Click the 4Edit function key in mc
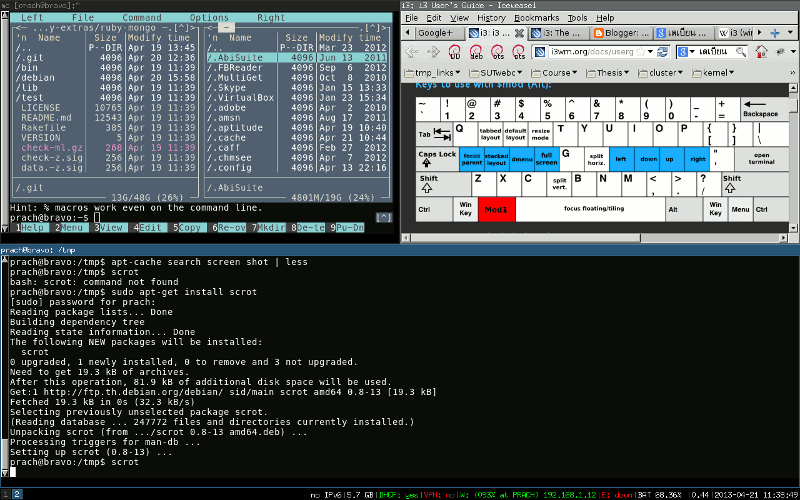The image size is (800, 500). tap(150, 228)
